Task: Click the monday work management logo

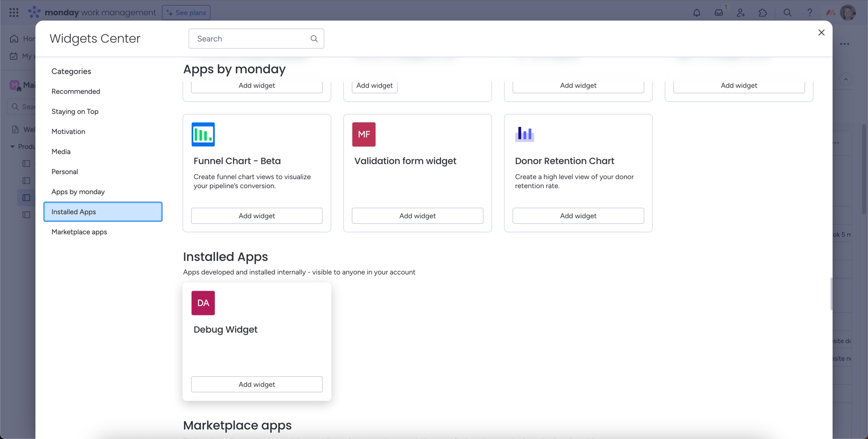Action: [x=92, y=13]
